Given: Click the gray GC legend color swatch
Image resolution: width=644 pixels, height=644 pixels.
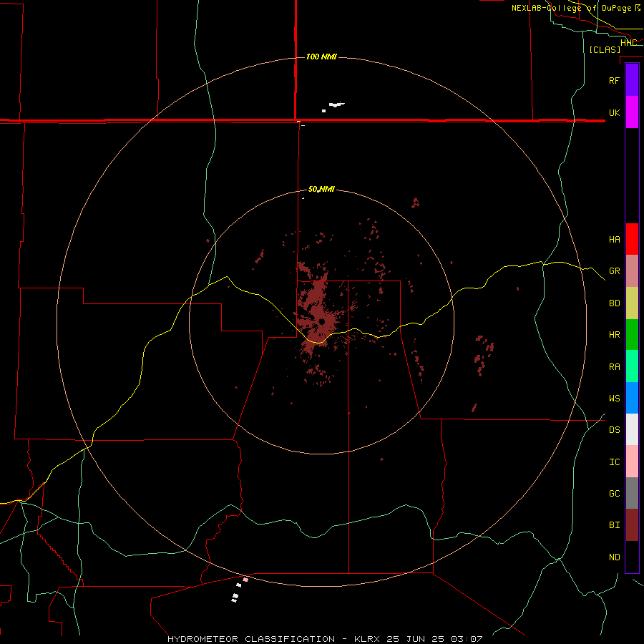Looking at the screenshot, I should coord(632,493).
